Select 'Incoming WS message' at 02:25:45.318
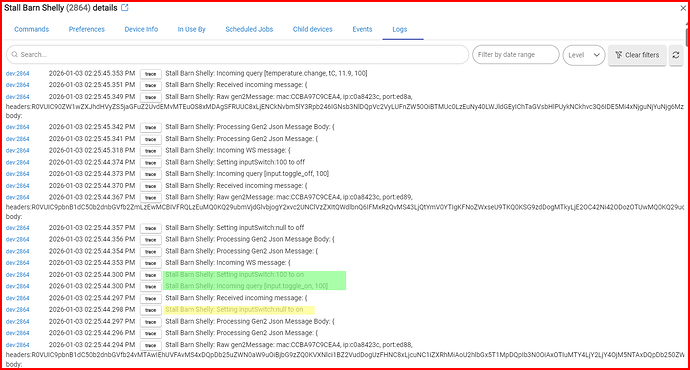690x370 pixels. pyautogui.click(x=228, y=150)
